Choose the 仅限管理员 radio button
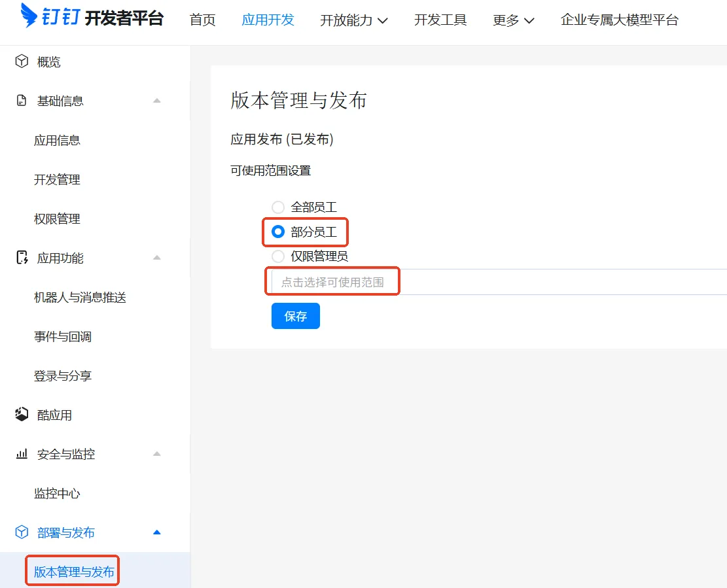 (x=278, y=256)
